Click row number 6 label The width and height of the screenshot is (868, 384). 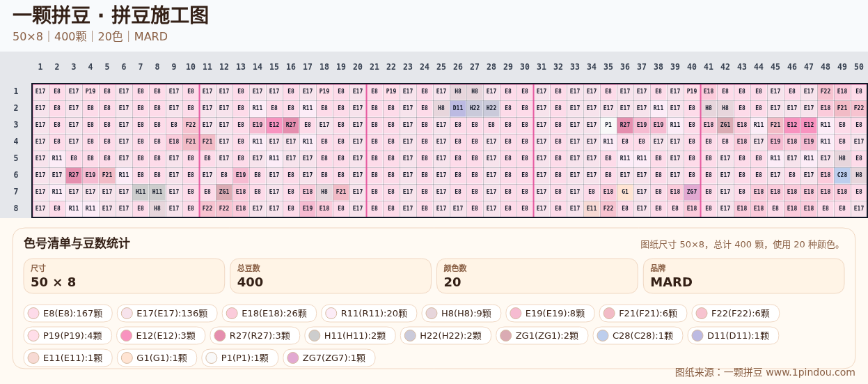[x=16, y=175]
